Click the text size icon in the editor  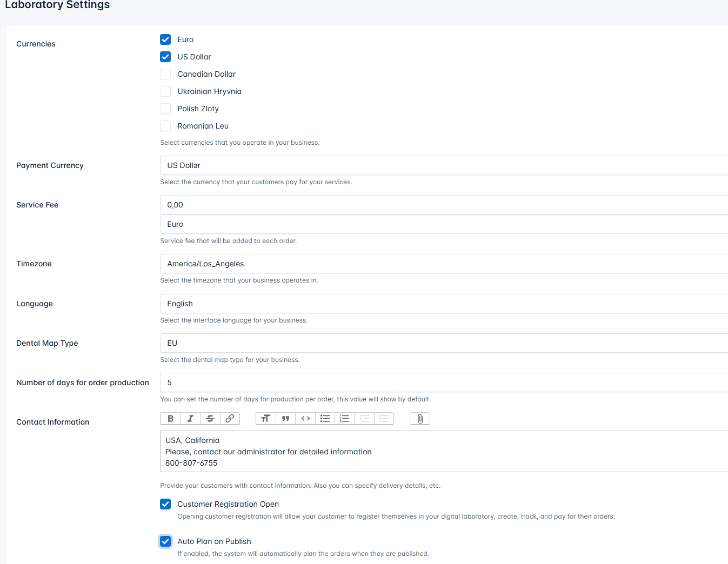coord(265,418)
